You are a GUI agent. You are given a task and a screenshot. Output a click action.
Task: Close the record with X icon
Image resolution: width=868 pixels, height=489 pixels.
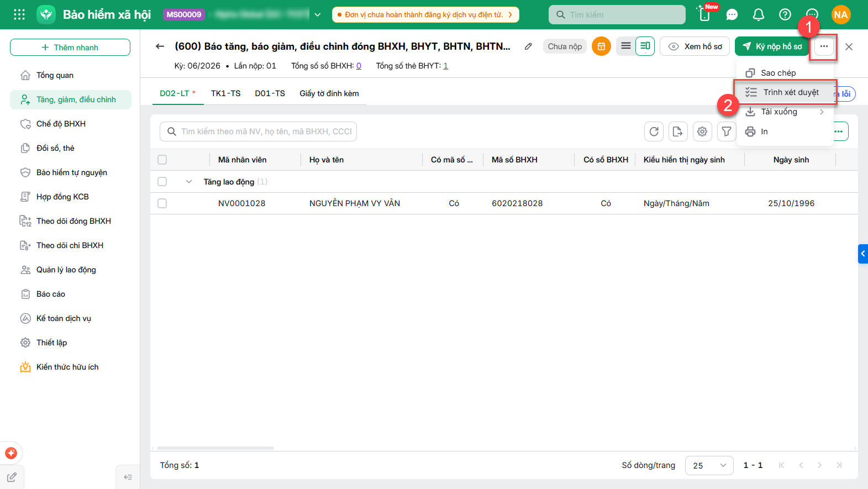tap(849, 47)
